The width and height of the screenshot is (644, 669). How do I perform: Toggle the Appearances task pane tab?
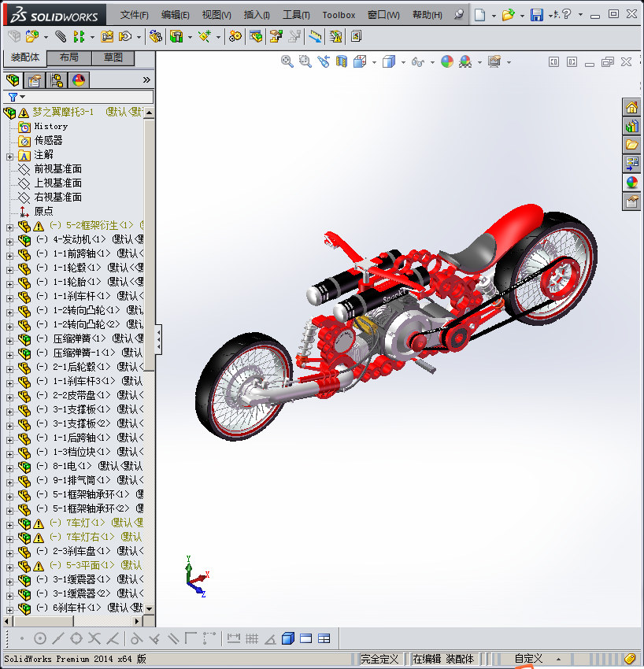coord(631,183)
